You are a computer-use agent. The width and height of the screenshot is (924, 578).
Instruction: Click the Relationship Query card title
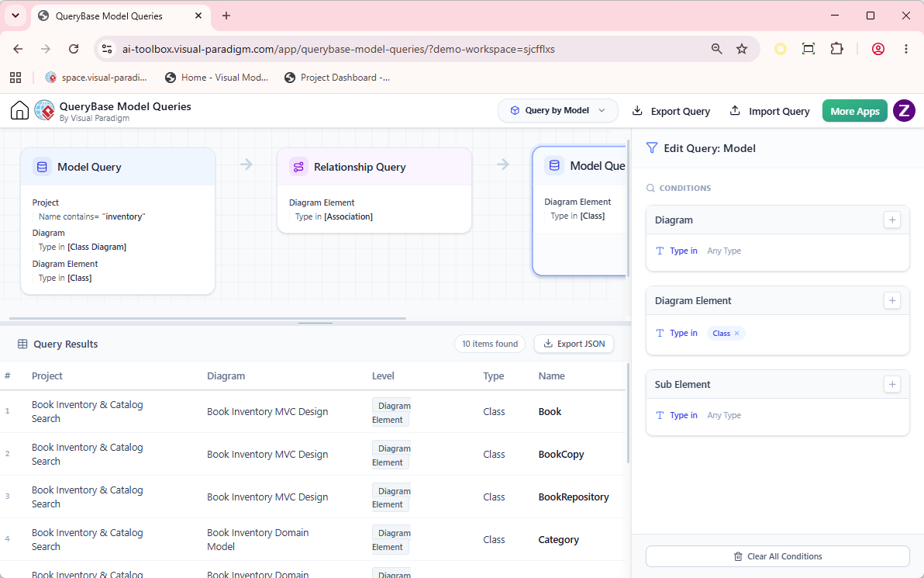(x=360, y=167)
